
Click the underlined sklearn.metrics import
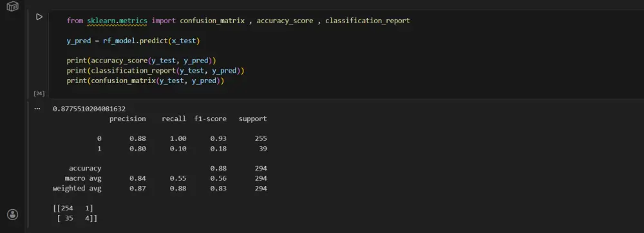tap(117, 21)
